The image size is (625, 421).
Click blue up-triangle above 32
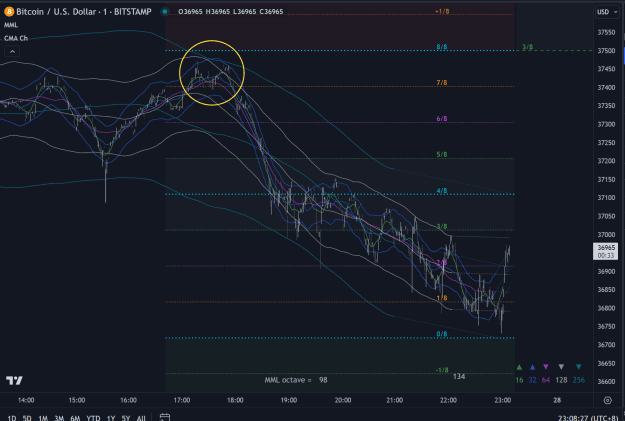[532, 367]
